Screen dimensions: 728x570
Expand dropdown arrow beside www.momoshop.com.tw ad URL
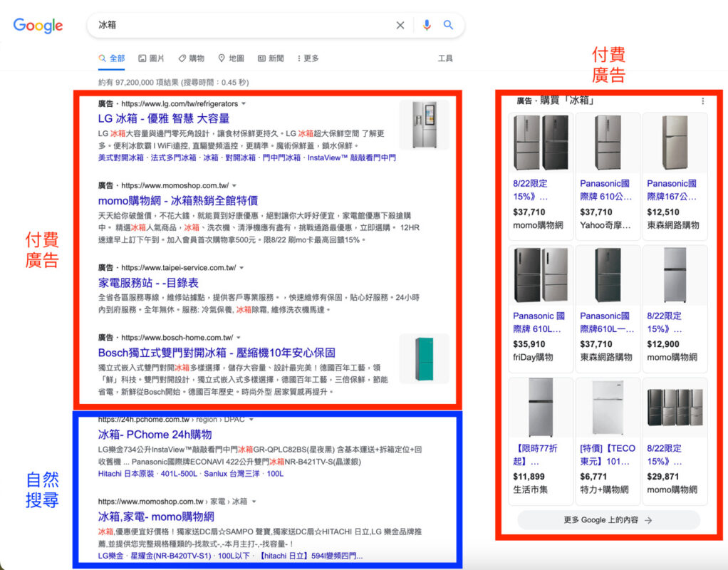[234, 185]
